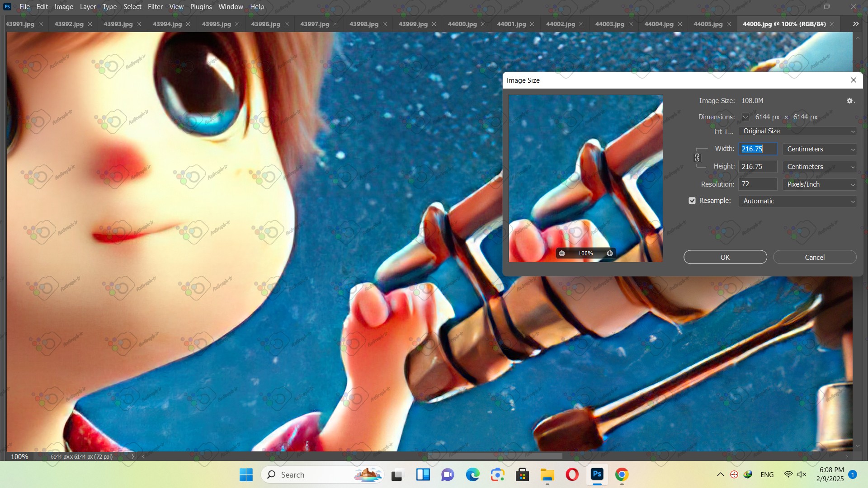Toggle the Resample checkbox

[x=692, y=201]
